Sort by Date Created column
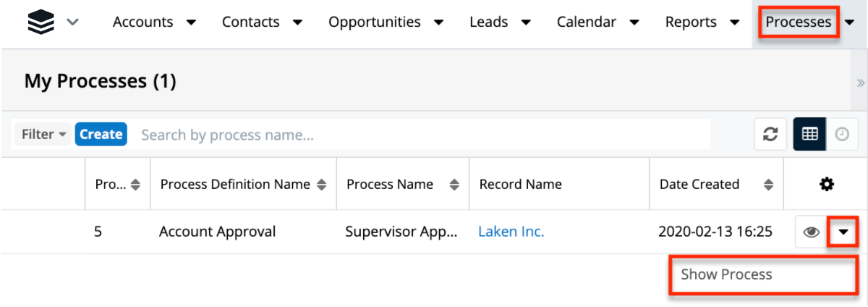Viewport: 868px width, 307px height. coord(768,185)
